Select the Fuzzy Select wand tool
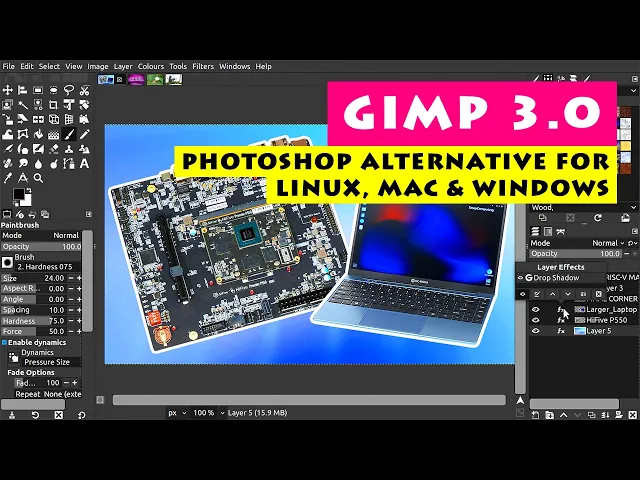 point(23,105)
